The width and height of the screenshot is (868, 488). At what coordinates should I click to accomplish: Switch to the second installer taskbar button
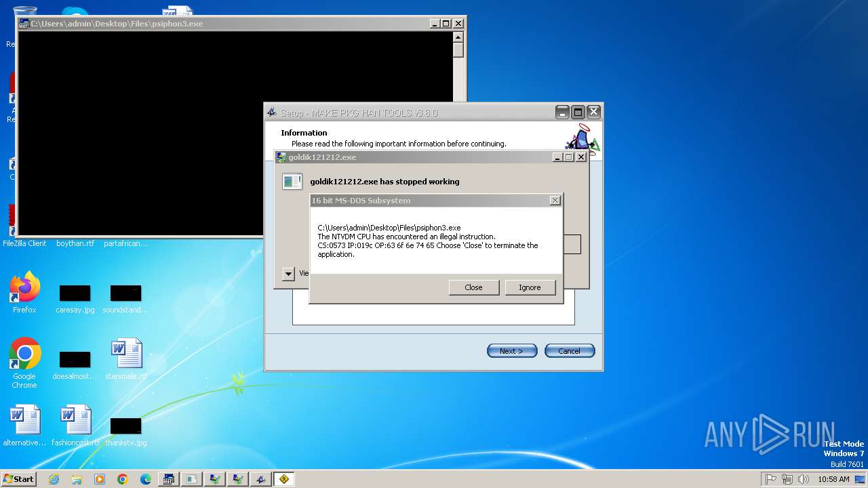point(238,479)
